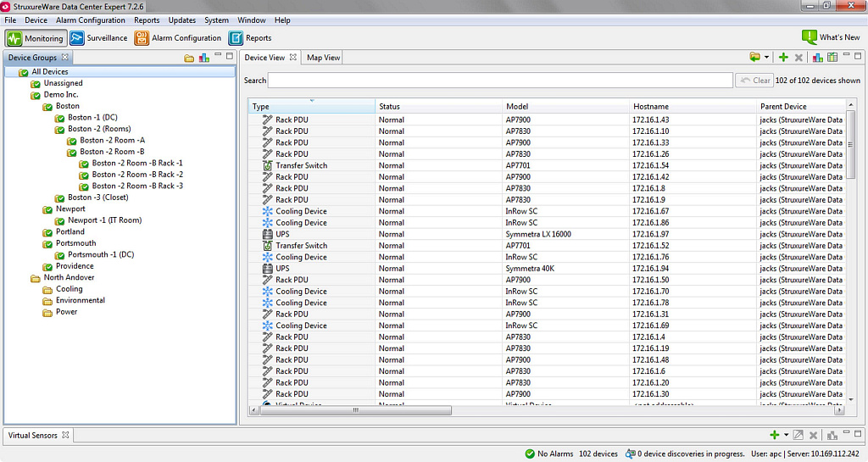Select the Rack PDU row with hostname 172.16.1.43
This screenshot has width=868, height=462.
547,120
